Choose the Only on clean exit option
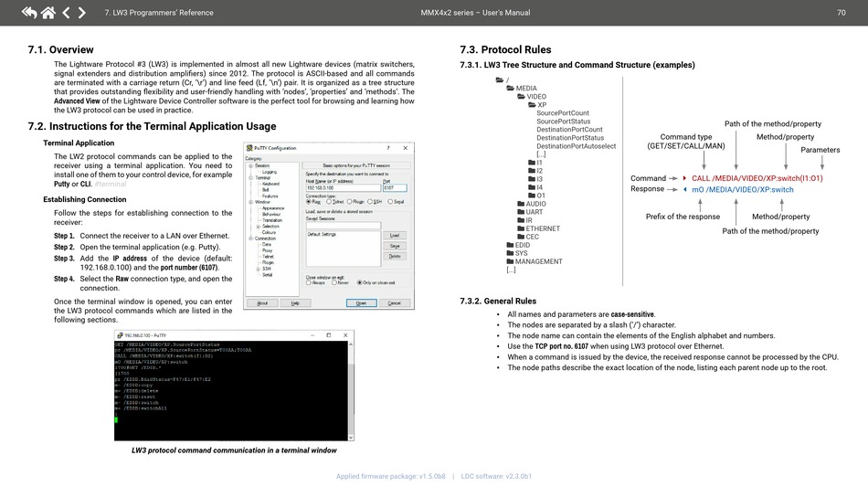This screenshot has width=868, height=487. pos(360,282)
